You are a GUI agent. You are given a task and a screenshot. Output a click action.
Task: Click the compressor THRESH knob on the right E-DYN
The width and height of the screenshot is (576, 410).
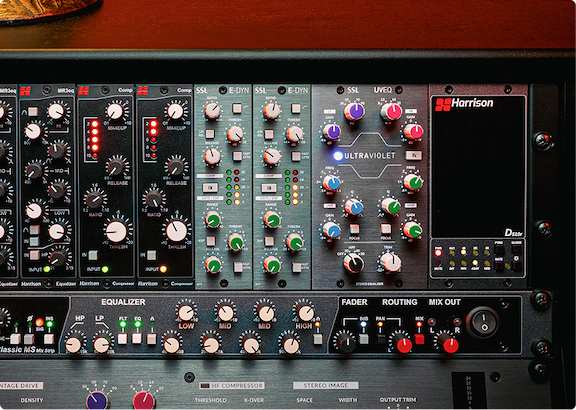(295, 134)
